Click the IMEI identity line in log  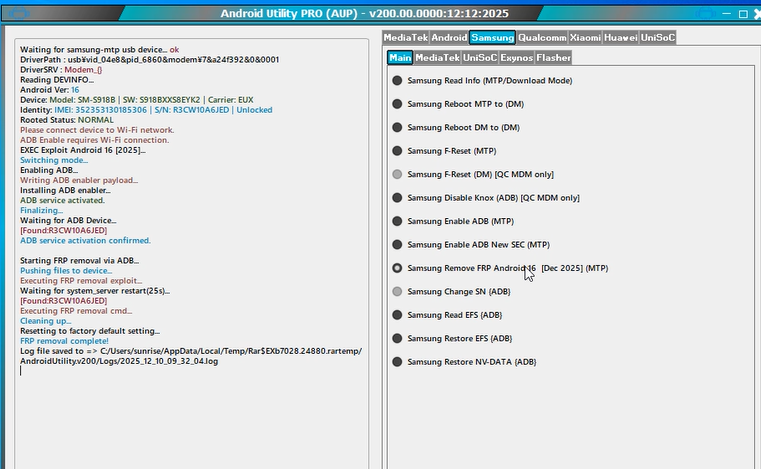(146, 110)
